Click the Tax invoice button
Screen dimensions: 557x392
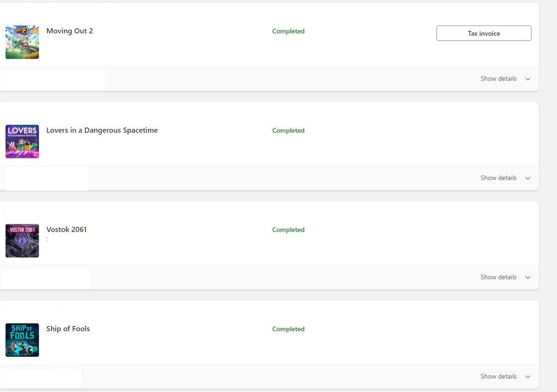click(x=484, y=33)
